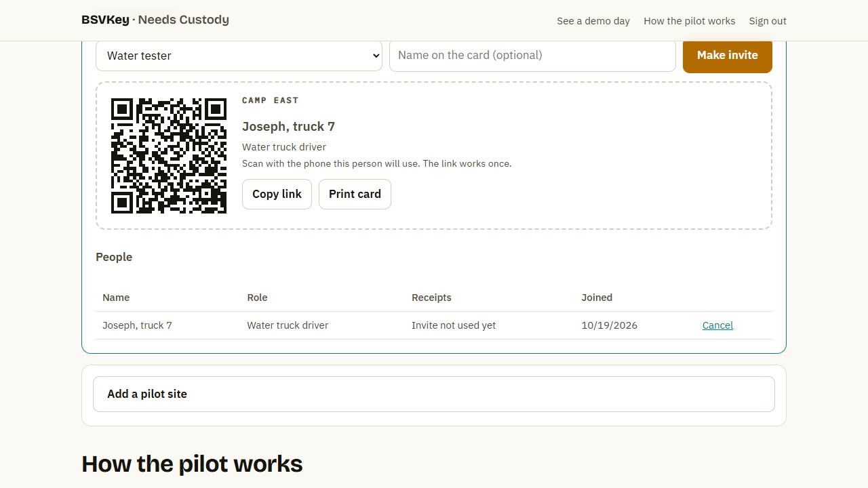The image size is (868, 488).
Task: Cancel the invite for Joseph, truck 7
Action: 717,325
